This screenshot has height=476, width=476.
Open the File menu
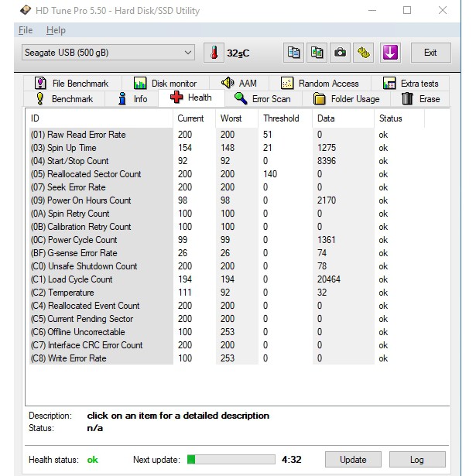(x=26, y=30)
